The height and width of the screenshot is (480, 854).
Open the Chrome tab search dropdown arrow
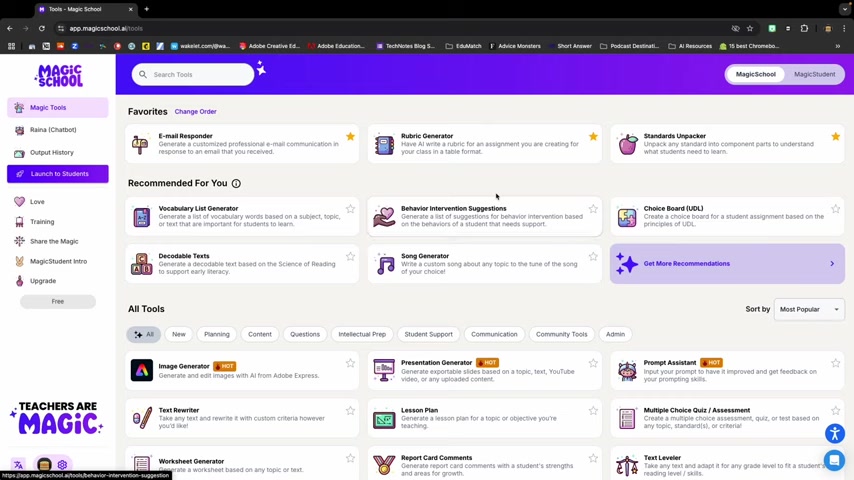tap(845, 9)
